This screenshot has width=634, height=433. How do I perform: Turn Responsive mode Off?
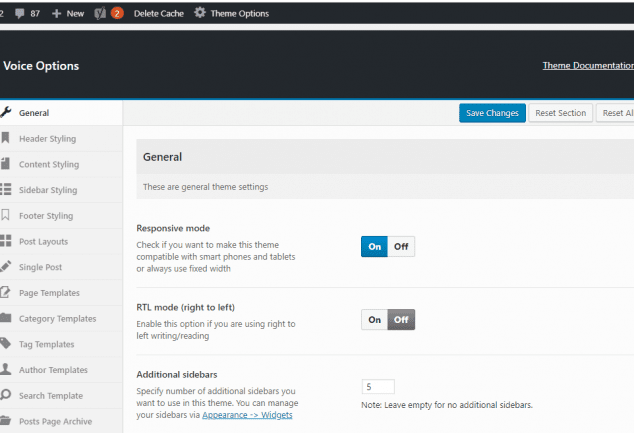click(x=401, y=247)
